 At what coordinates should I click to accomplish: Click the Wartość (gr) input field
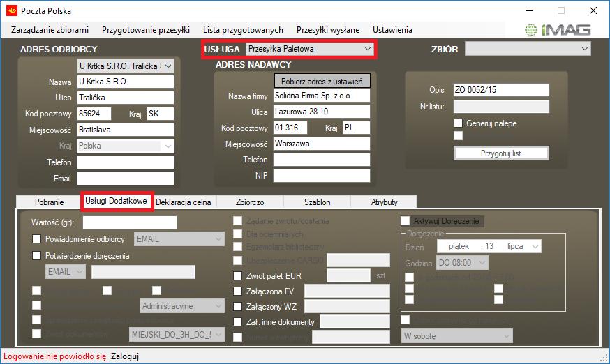130,222
